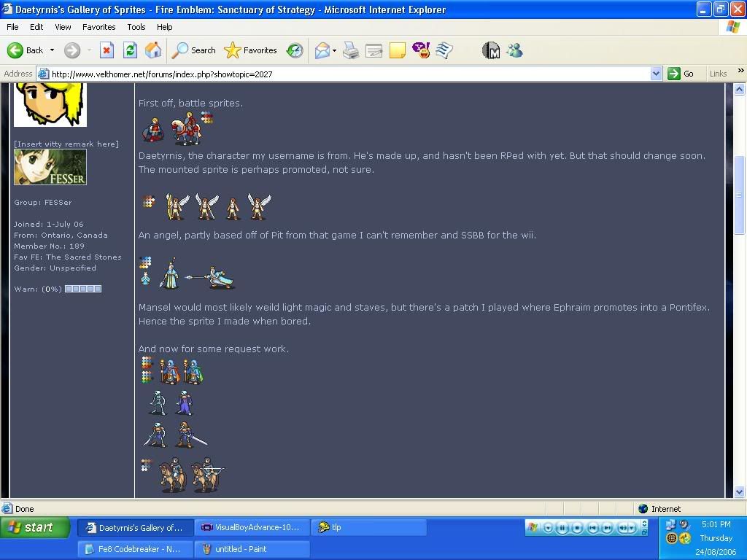Click the Windows Media Player logo on deskband
747x560 pixels.
coord(533,527)
